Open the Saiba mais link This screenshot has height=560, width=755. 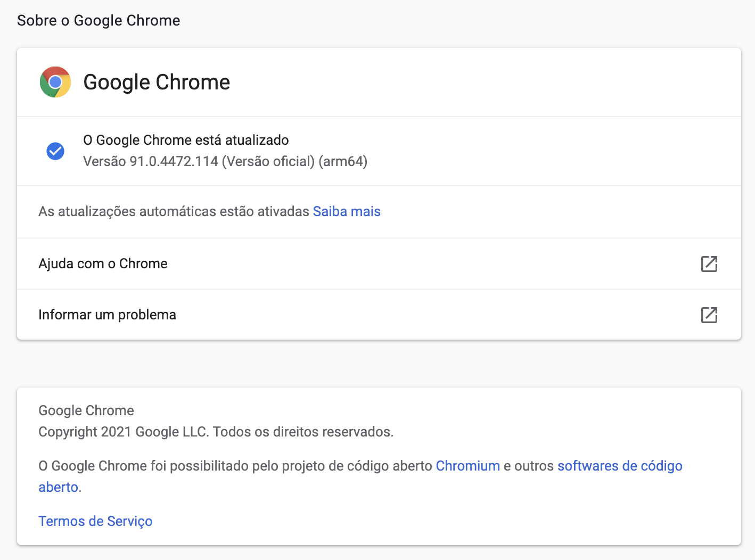(x=347, y=211)
